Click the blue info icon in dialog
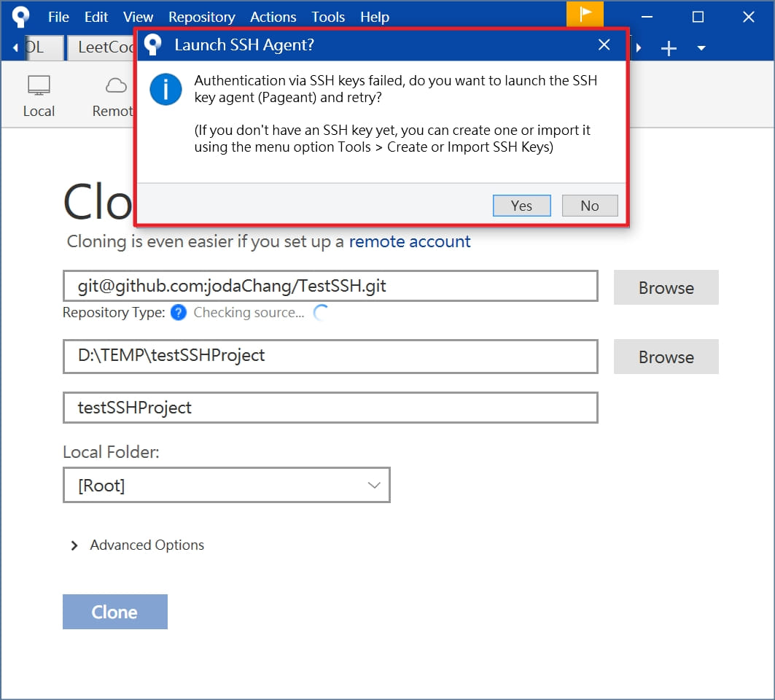 (x=165, y=90)
